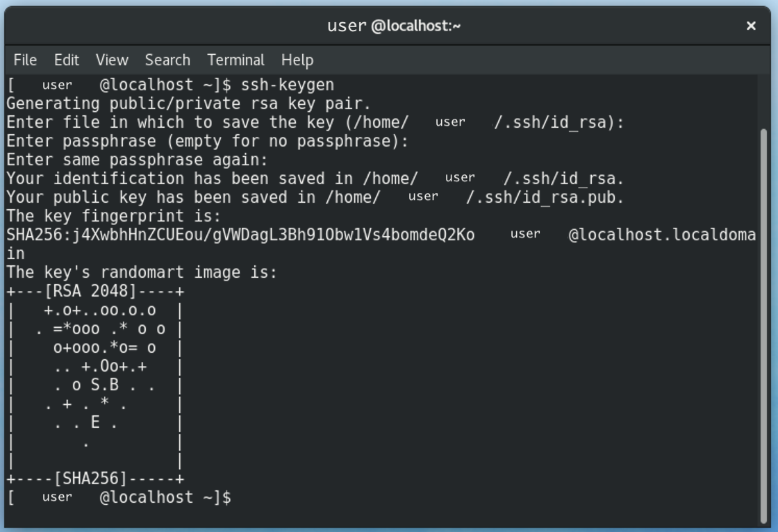Screen dimensions: 778x532
Task: Click the 'Generating public/private rsa key pair' line
Action: [x=189, y=104]
